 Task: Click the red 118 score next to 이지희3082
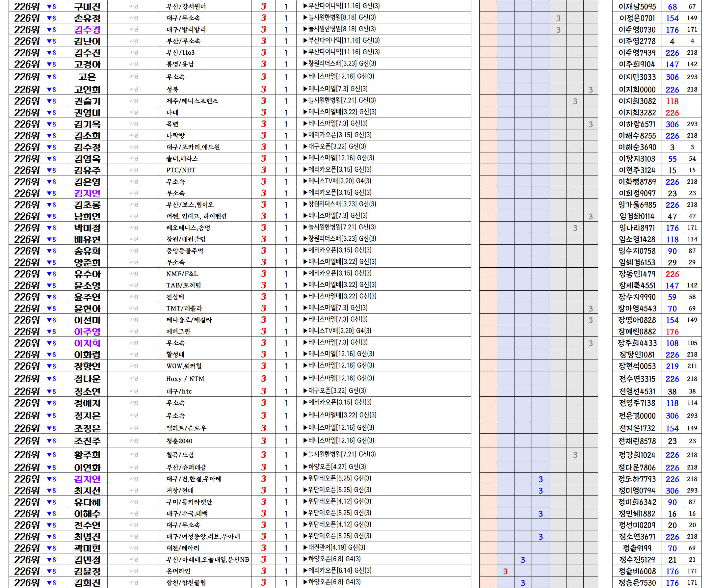[672, 101]
